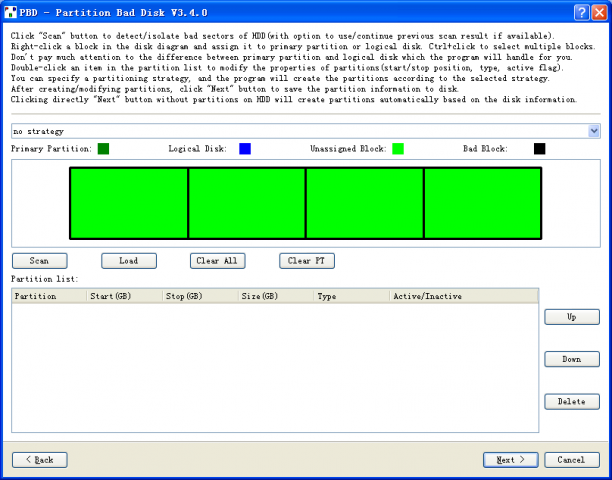
Task: Click the Active/Inactive column header
Action: (x=464, y=296)
